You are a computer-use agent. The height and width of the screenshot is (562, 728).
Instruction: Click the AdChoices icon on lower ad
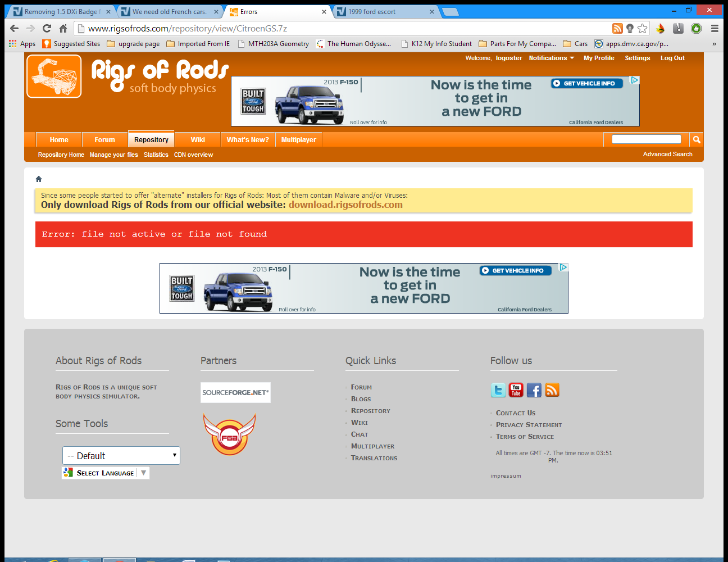(563, 268)
